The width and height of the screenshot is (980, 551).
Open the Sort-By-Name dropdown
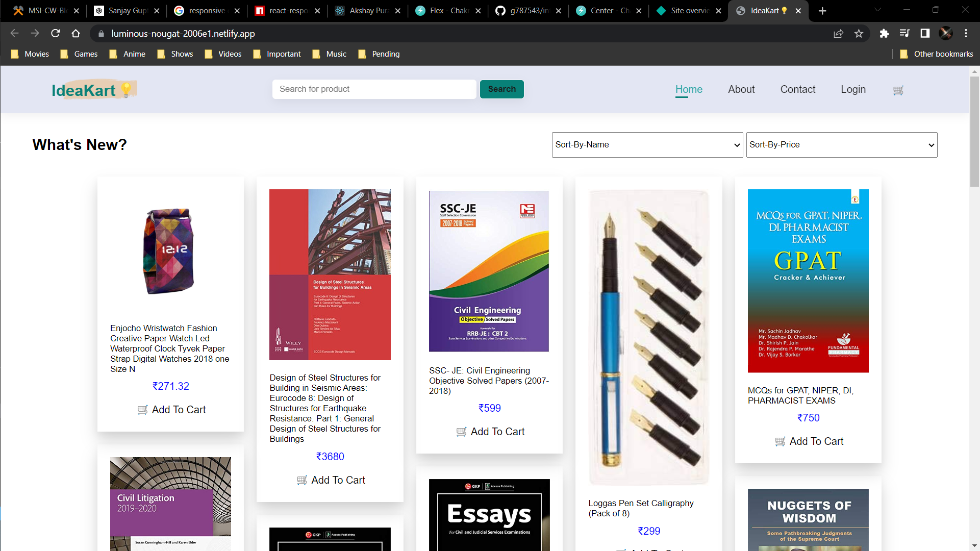coord(647,144)
